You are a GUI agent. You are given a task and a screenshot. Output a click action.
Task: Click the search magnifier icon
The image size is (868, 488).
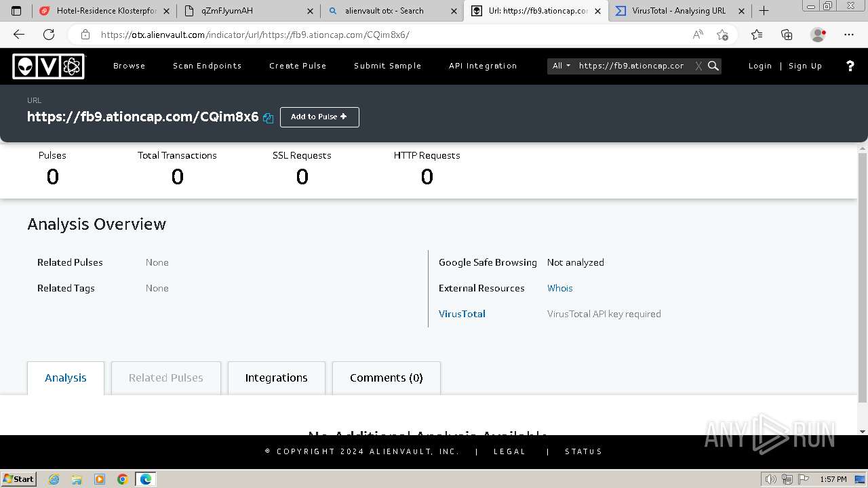713,66
